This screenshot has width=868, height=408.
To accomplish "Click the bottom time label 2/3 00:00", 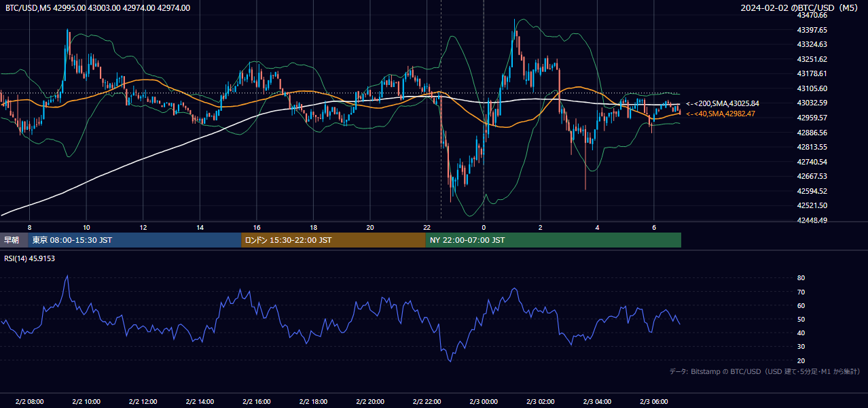I will coord(484,401).
